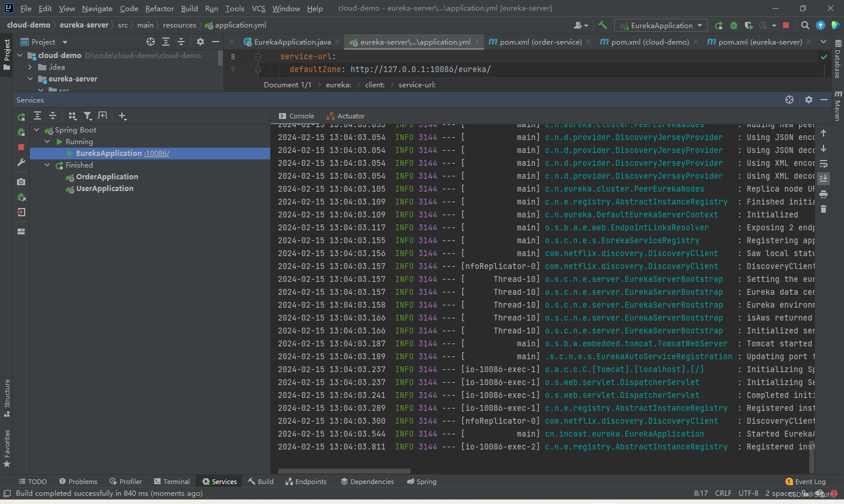The image size is (844, 504).
Task: Click the restore layout icon in the Services sidebar
Action: click(x=21, y=231)
